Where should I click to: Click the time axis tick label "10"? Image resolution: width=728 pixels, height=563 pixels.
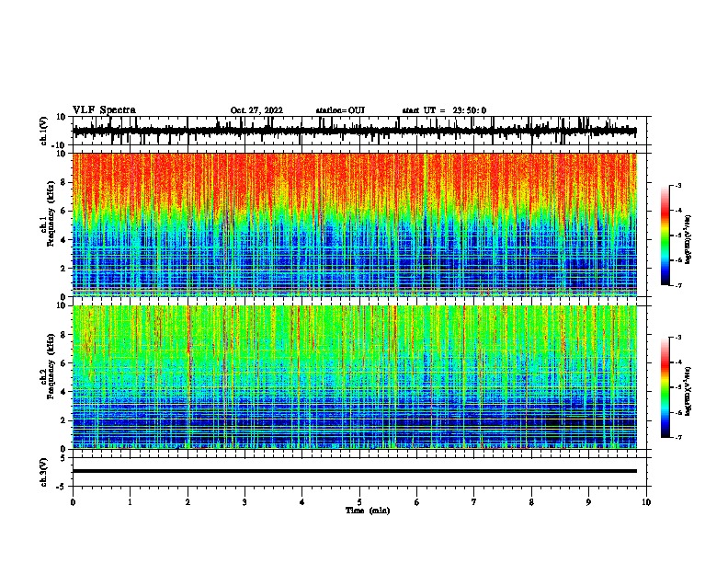[646, 502]
